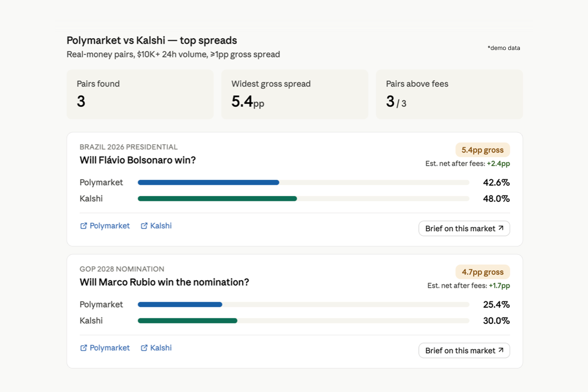Click the 25.4% Polymarket value
The height and width of the screenshot is (392, 588).
coord(496,305)
